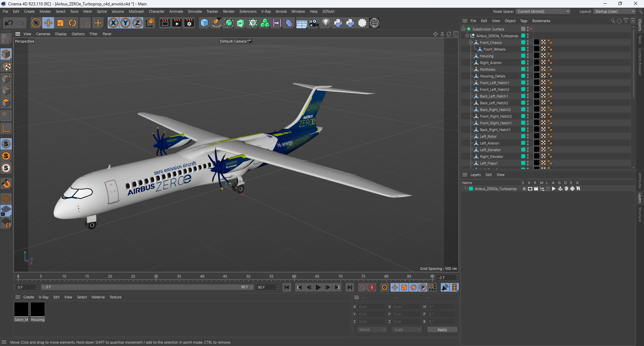Select the Live Selection tool

click(36, 23)
